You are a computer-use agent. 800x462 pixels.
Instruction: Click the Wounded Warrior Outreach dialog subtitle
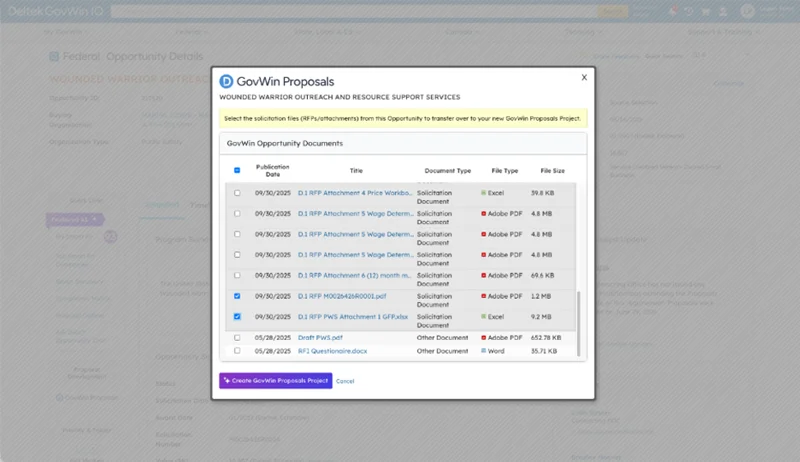click(340, 97)
